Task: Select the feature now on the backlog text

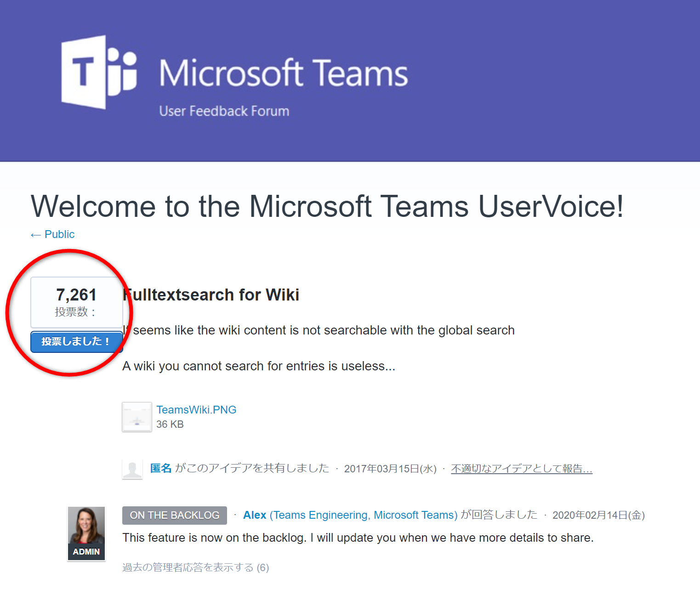Action: (358, 538)
